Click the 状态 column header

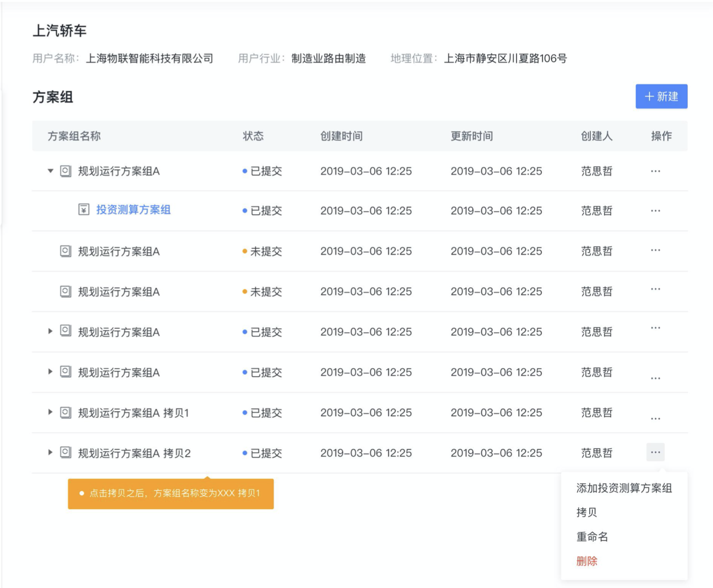pos(253,136)
